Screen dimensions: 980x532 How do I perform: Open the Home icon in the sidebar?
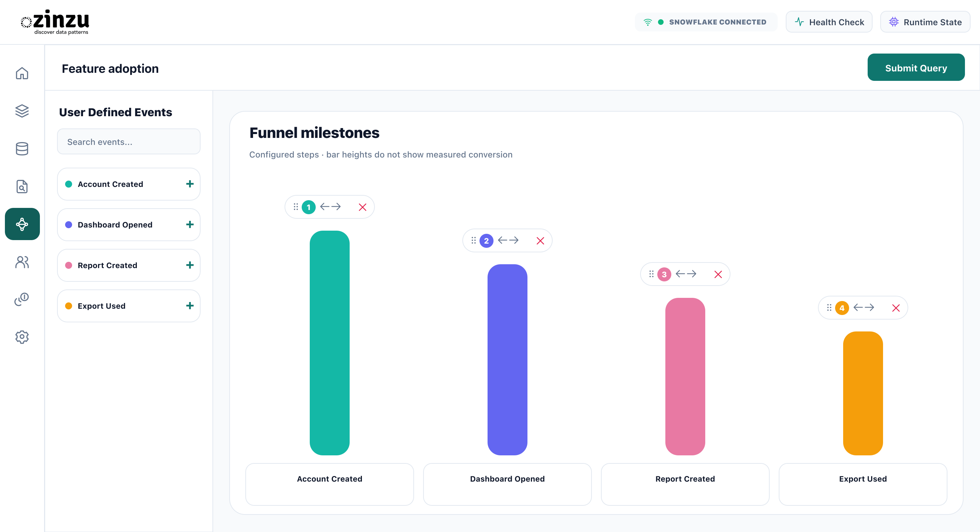22,73
